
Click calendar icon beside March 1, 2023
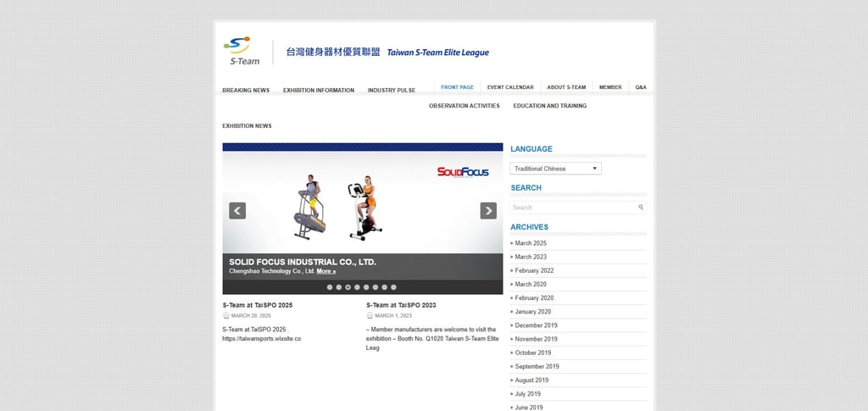point(370,316)
